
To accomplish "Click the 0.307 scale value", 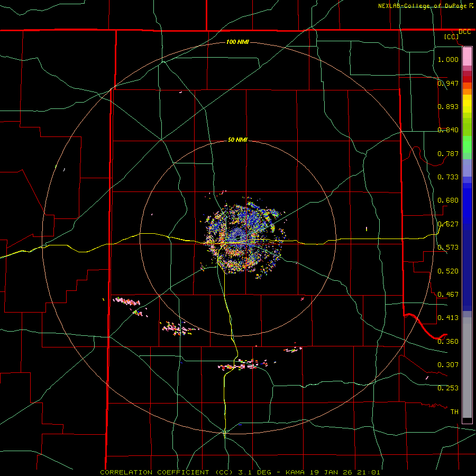I will pos(448,364).
